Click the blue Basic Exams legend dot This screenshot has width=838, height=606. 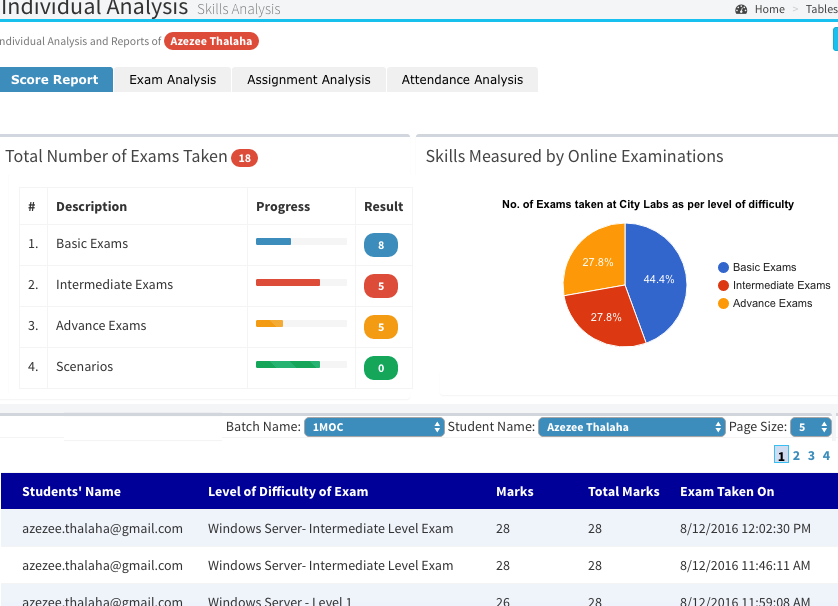tap(723, 268)
